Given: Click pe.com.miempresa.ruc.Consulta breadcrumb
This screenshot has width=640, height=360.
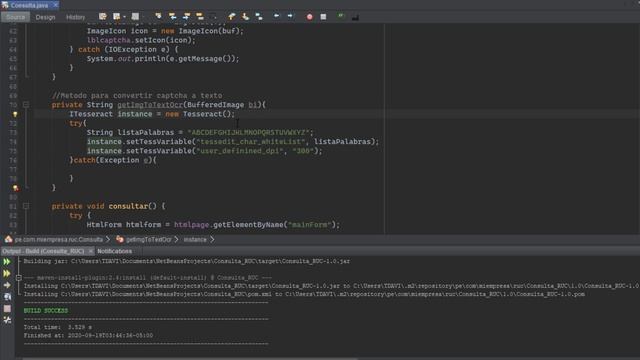Looking at the screenshot, I should click(x=58, y=240).
